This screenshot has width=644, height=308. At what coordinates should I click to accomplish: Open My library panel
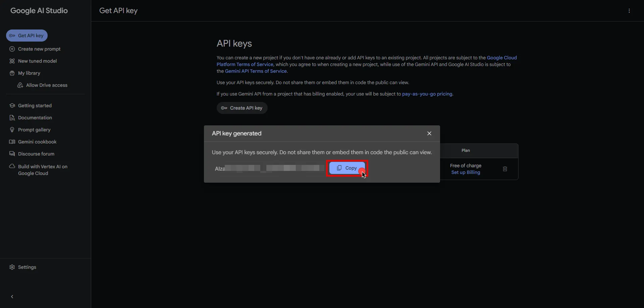pos(29,73)
